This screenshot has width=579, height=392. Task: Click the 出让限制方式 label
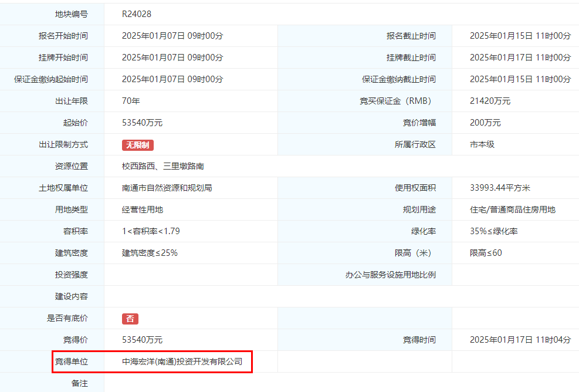pos(63,144)
